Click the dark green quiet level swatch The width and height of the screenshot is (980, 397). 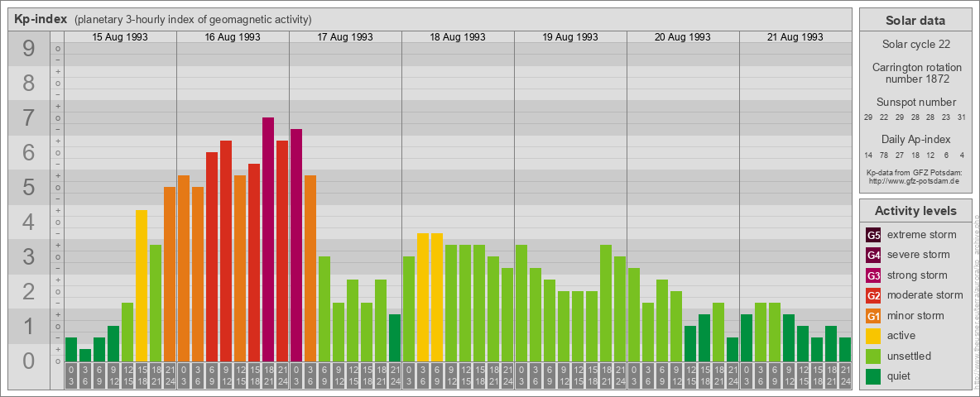(x=873, y=376)
